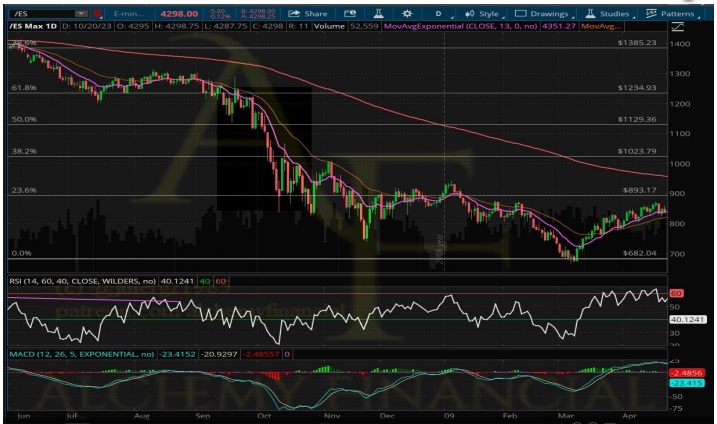Screen dimensions: 717x424
Task: Click the red -2.4856 marker on MACD axis
Action: pyautogui.click(x=686, y=373)
